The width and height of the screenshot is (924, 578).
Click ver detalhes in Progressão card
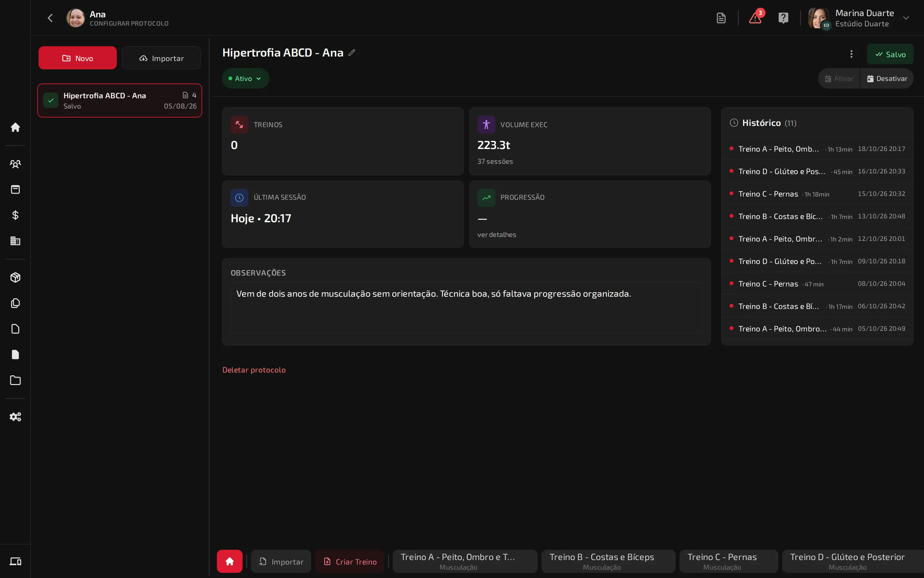point(496,234)
